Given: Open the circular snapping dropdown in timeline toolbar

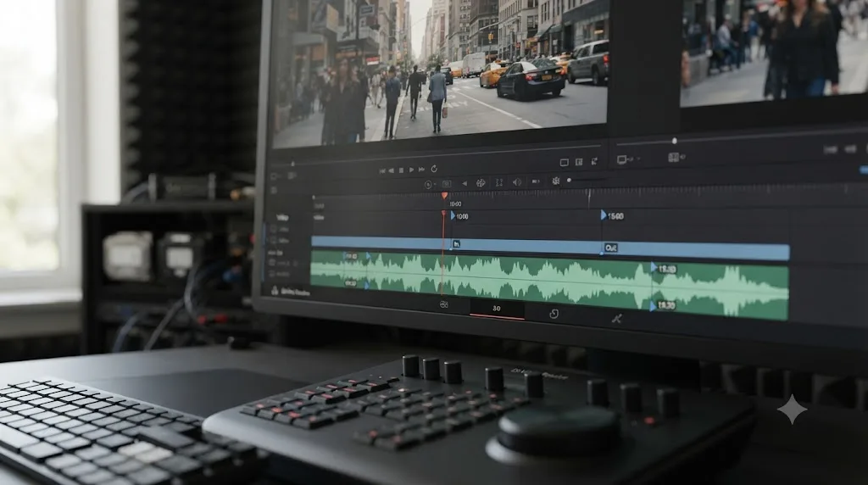Looking at the screenshot, I should (x=429, y=184).
